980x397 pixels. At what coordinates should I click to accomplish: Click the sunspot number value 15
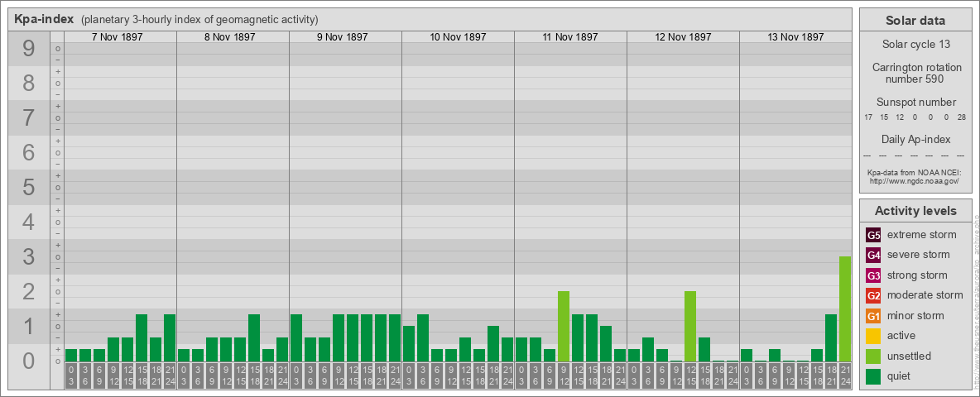(884, 117)
